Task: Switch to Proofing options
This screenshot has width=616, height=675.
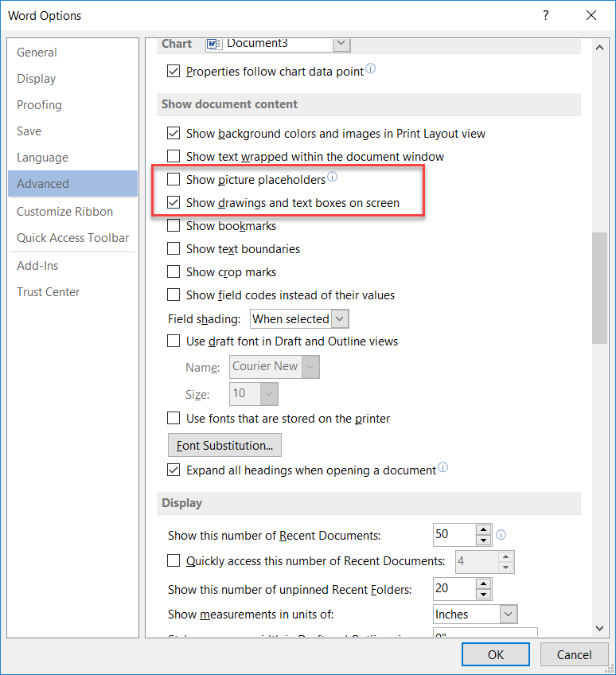Action: pyautogui.click(x=72, y=104)
